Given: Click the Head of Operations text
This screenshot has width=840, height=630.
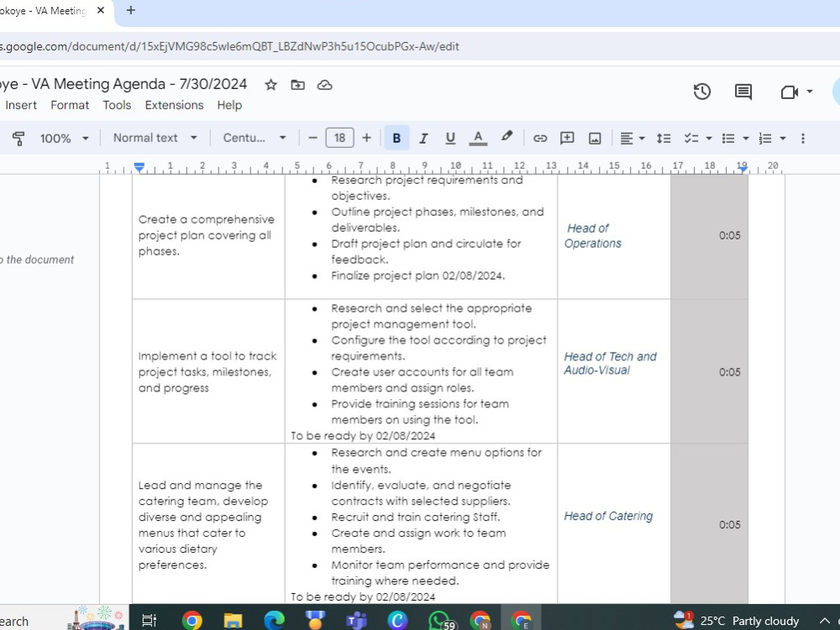Looking at the screenshot, I should tap(592, 236).
